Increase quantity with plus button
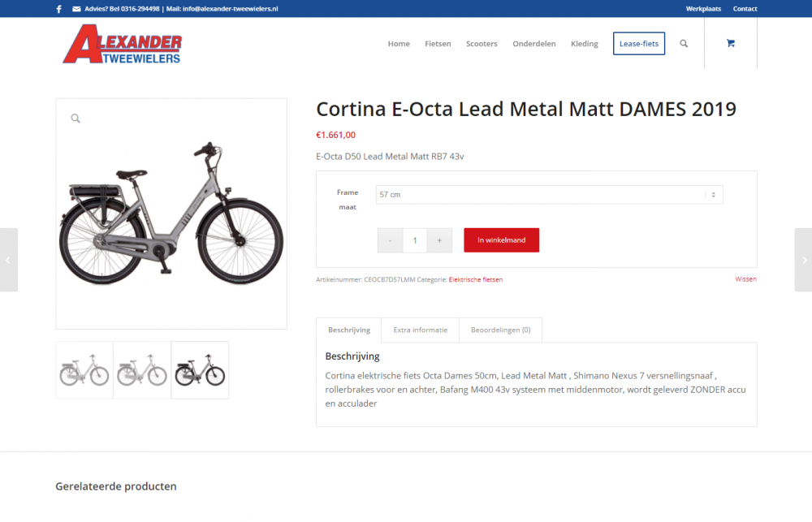This screenshot has width=812, height=522. click(439, 240)
